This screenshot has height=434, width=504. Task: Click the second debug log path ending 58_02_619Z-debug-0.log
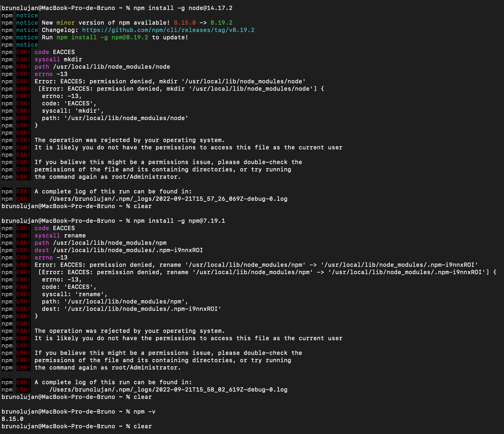(x=168, y=390)
